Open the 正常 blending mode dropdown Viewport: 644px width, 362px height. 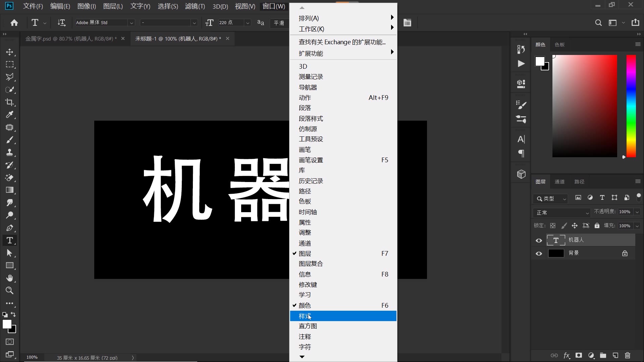(x=562, y=213)
